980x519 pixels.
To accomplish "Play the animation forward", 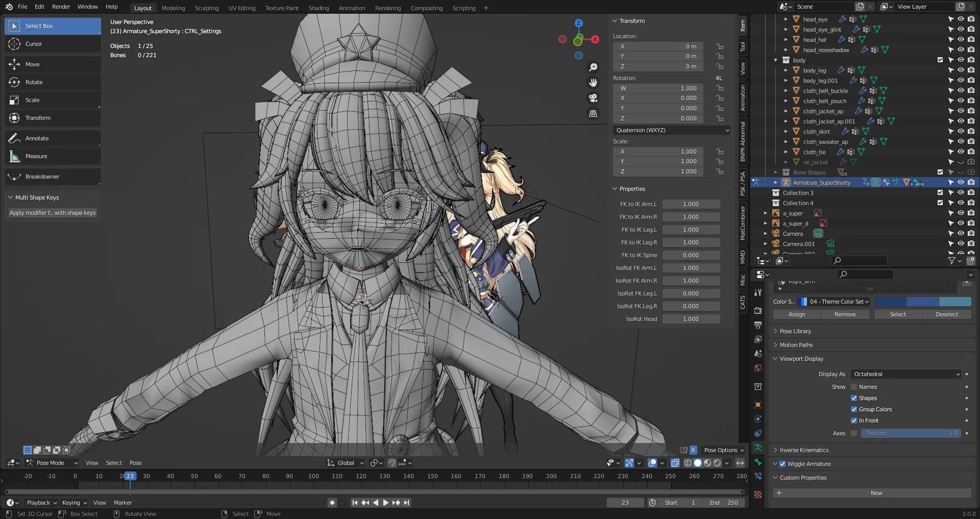I will point(385,502).
